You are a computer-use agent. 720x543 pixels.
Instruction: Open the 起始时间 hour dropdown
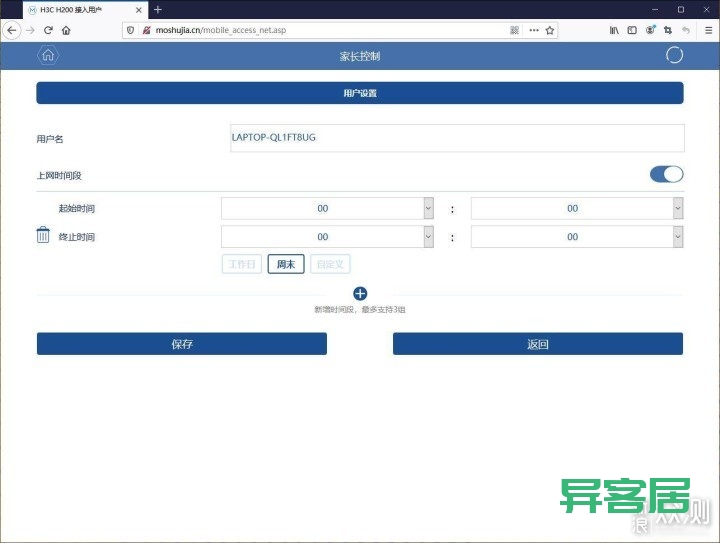coord(327,208)
